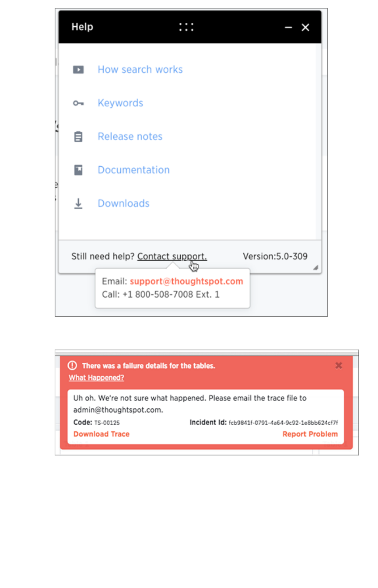
Task: Dismiss the red failure error banner
Action: click(x=339, y=365)
